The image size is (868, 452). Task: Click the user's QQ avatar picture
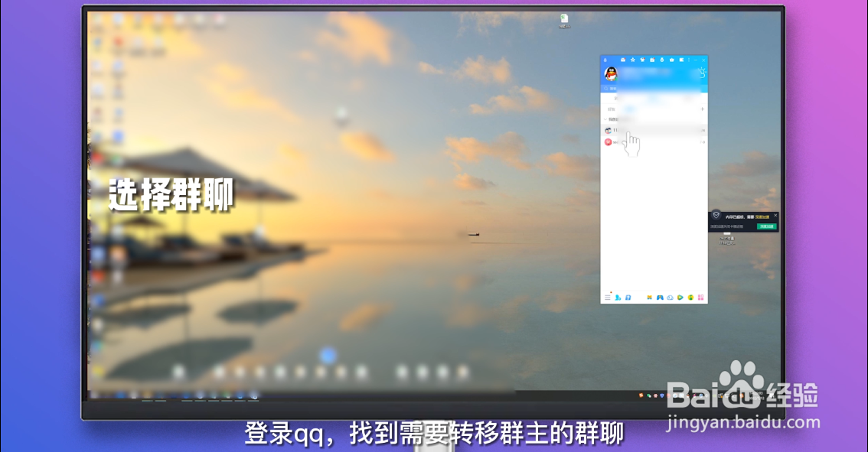(x=610, y=74)
